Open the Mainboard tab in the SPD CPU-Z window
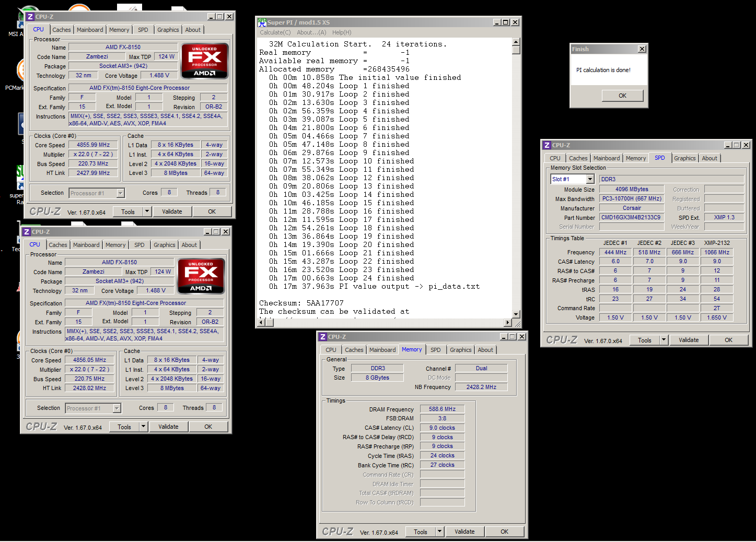756x542 pixels. [x=606, y=158]
